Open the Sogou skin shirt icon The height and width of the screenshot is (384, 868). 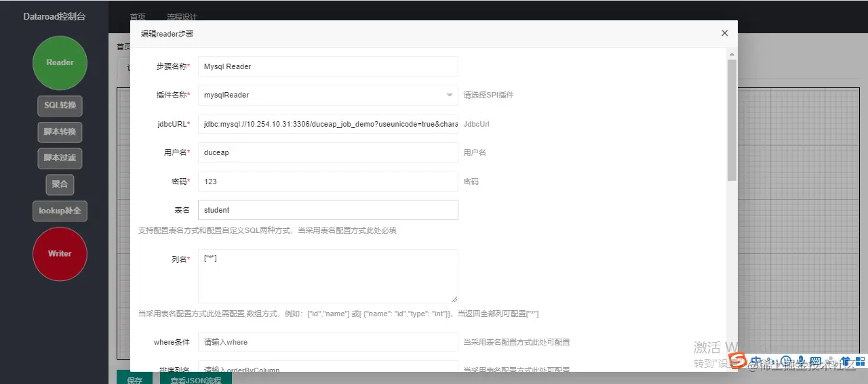[x=846, y=362]
